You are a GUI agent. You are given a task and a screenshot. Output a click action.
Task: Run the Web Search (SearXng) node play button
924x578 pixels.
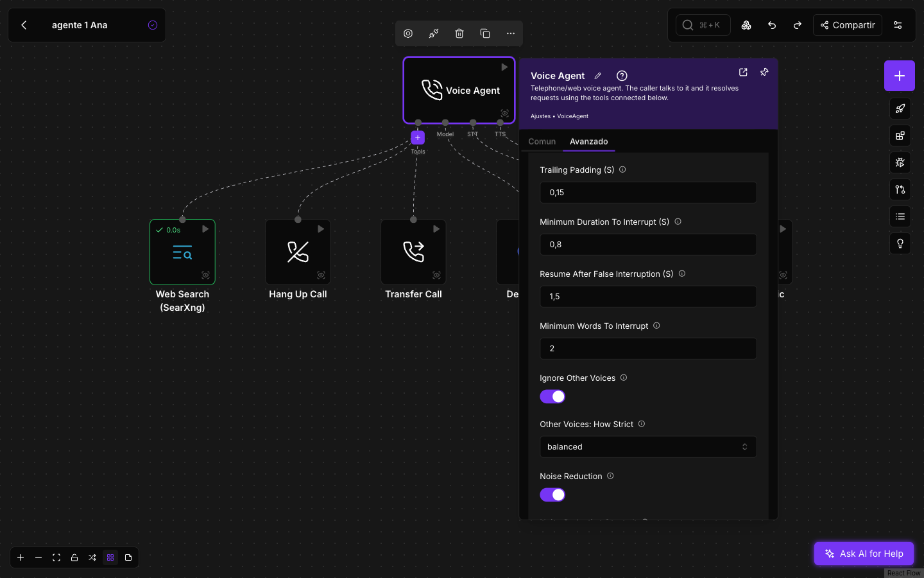coord(205,229)
